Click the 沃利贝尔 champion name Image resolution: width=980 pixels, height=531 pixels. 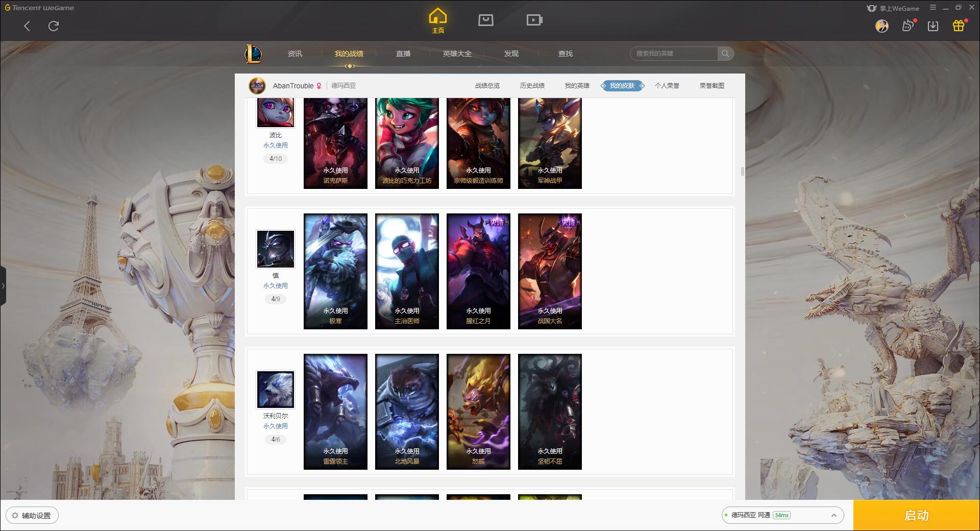click(276, 416)
